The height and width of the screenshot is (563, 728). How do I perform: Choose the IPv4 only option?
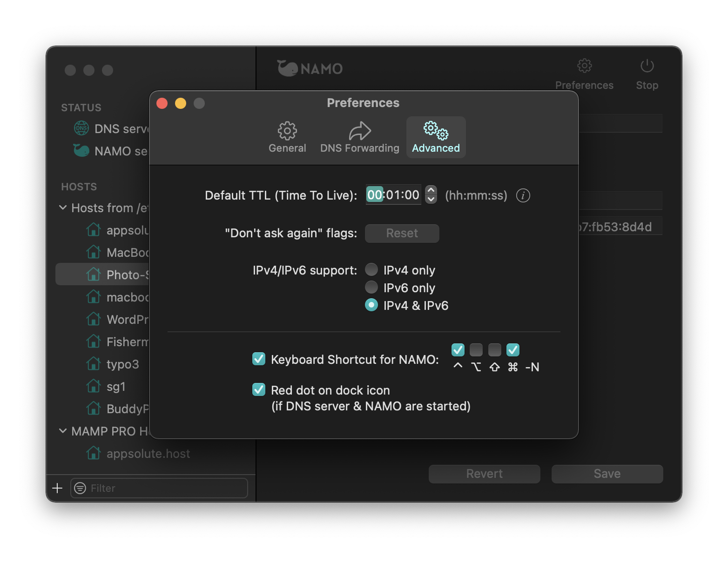pyautogui.click(x=371, y=269)
